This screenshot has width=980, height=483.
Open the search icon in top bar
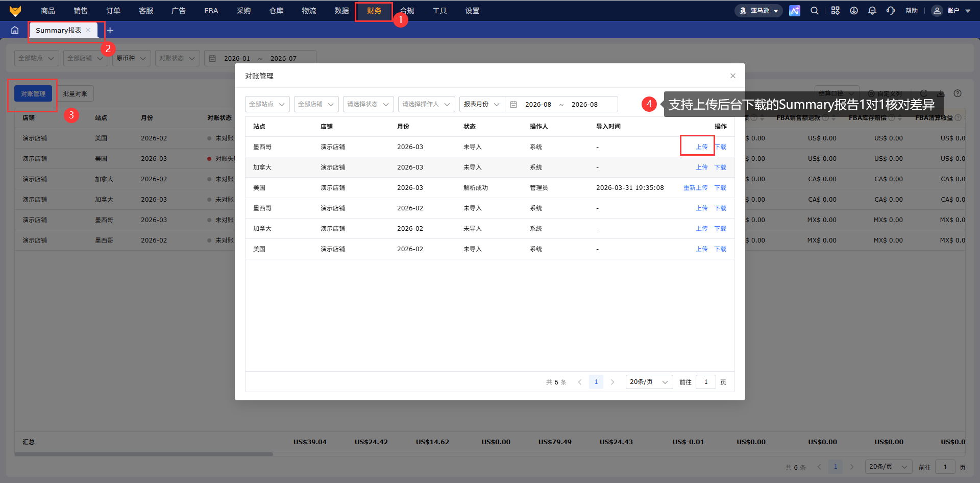click(x=815, y=11)
